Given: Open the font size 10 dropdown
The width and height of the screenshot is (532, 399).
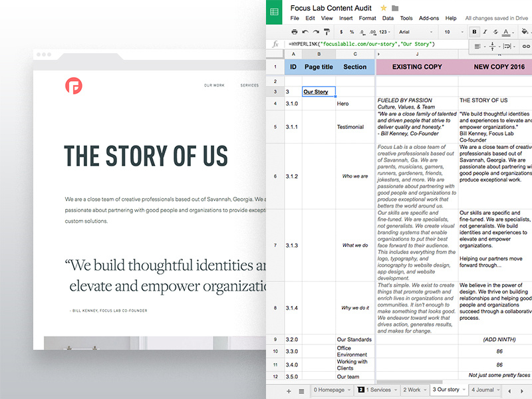Looking at the screenshot, I should (454, 32).
